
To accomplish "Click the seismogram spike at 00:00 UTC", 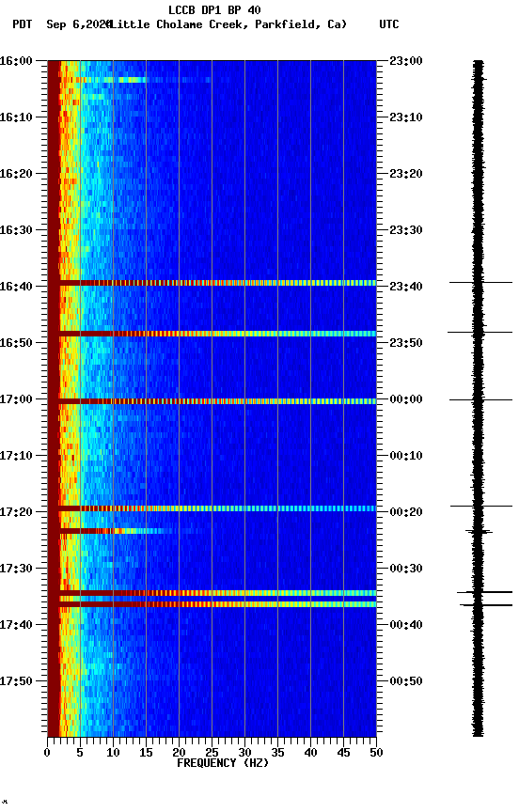I will coord(480,399).
